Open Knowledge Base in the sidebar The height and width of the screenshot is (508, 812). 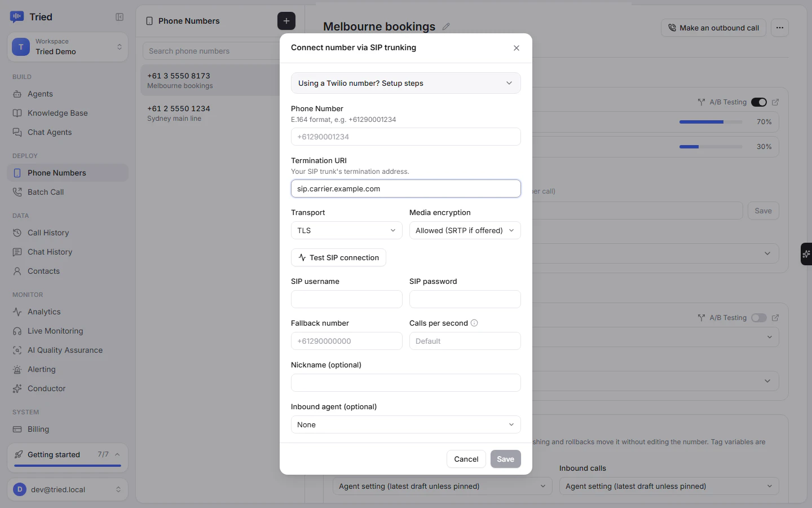tap(68, 113)
